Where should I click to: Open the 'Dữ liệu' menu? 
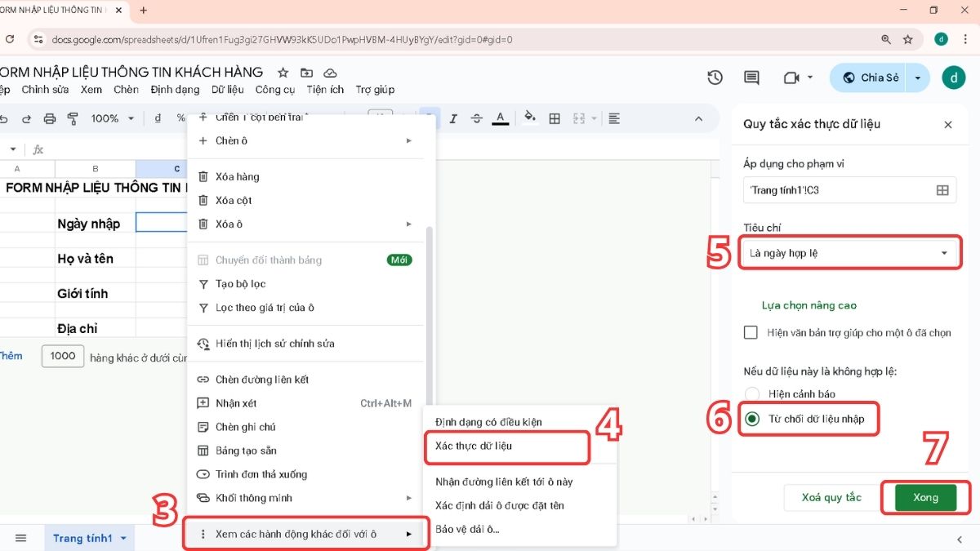click(x=227, y=90)
